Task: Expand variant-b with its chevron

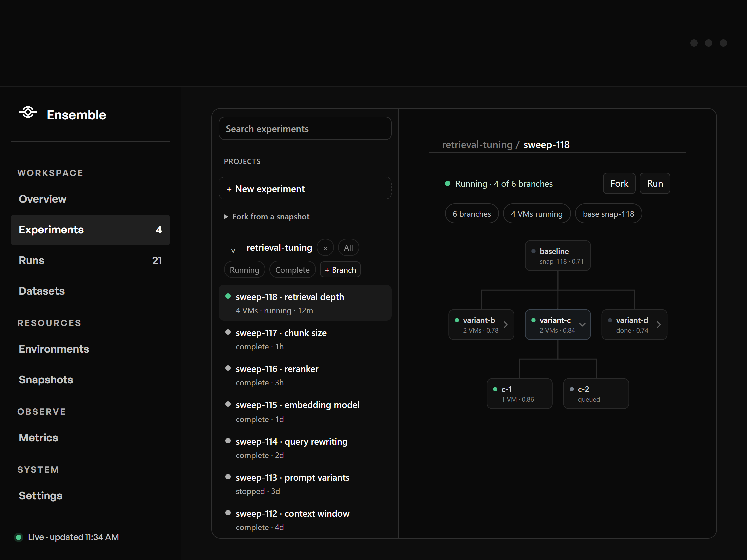Action: pos(506,325)
